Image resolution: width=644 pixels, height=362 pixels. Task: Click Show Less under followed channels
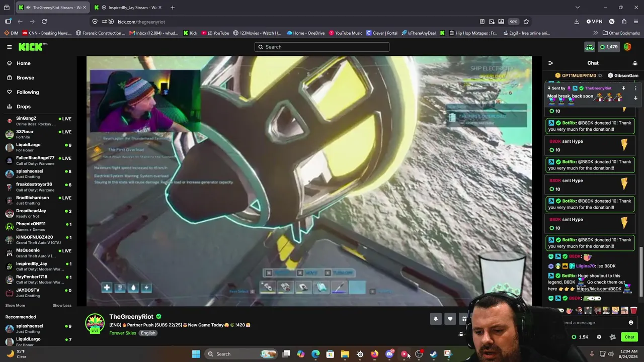click(62, 305)
